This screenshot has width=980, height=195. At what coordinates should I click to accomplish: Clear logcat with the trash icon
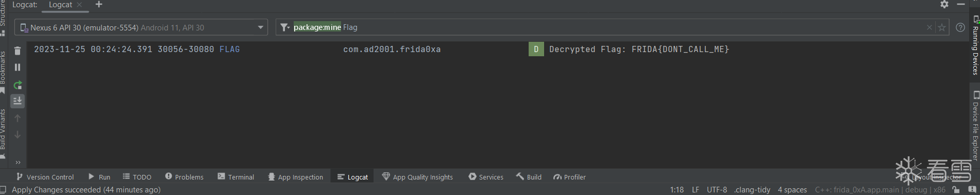(18, 51)
